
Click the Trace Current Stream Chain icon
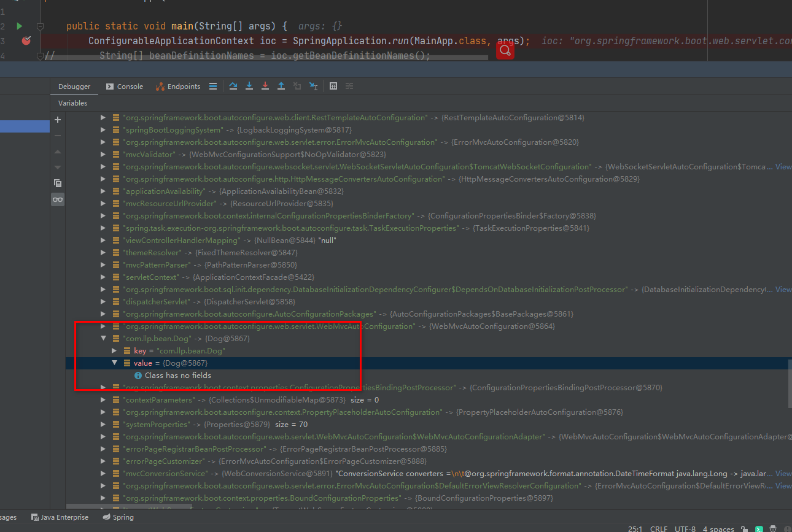[x=349, y=86]
